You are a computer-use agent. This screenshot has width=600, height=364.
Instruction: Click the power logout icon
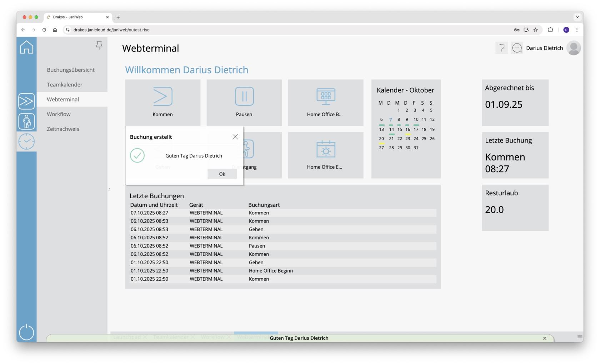pos(26,332)
